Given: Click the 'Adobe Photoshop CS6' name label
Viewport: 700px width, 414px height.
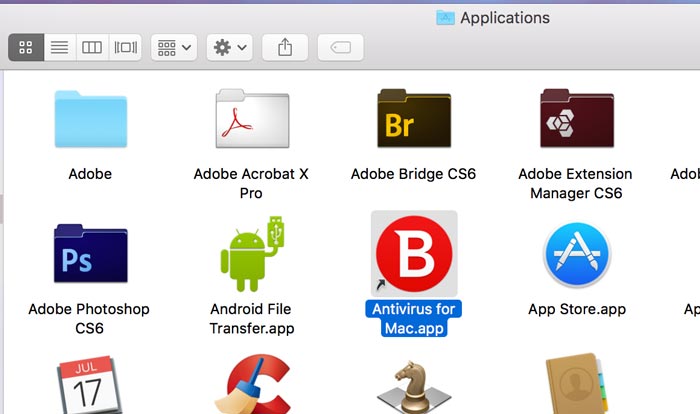Looking at the screenshot, I should coord(89,318).
